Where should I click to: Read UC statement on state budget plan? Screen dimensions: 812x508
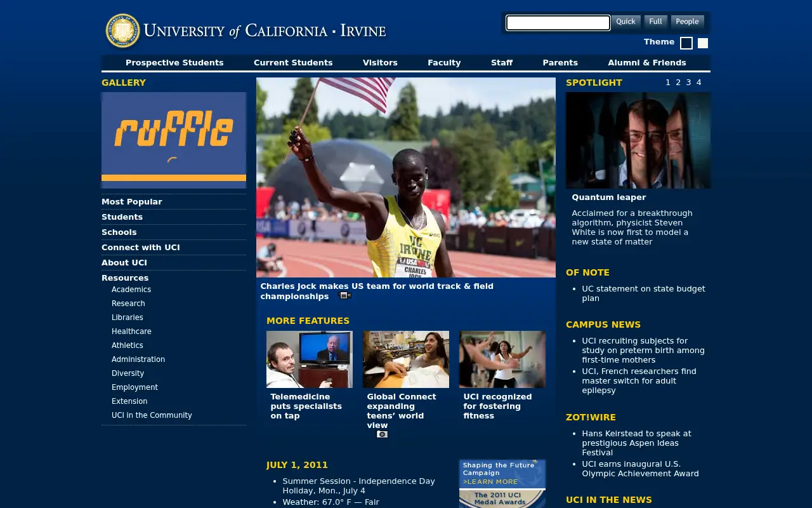643,293
